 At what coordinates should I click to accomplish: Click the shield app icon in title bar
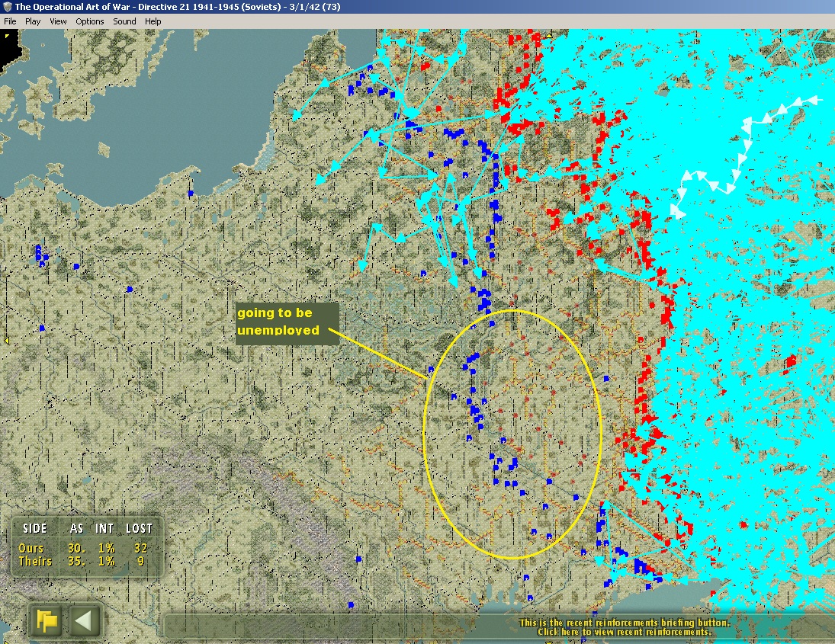(7, 7)
